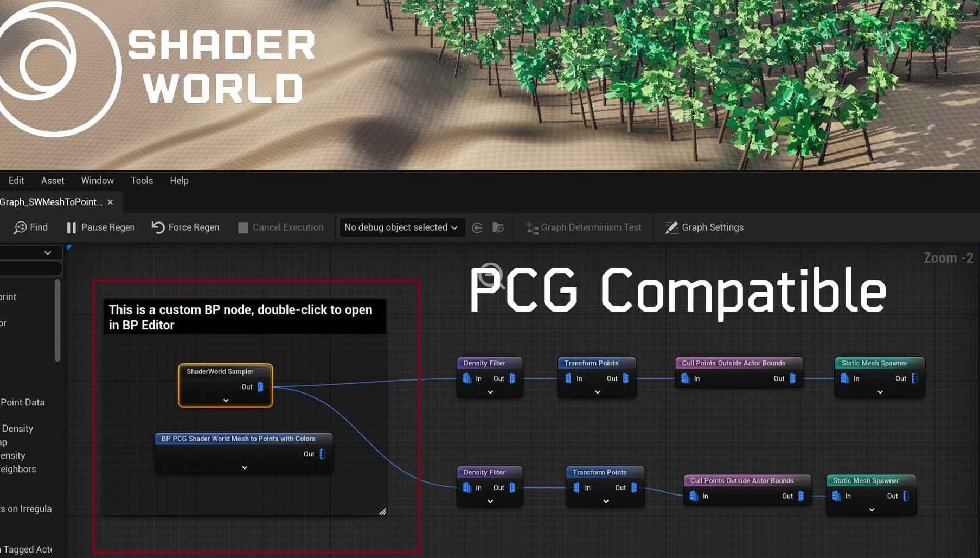Click Out pin of lower Density Filter node

pos(513,487)
